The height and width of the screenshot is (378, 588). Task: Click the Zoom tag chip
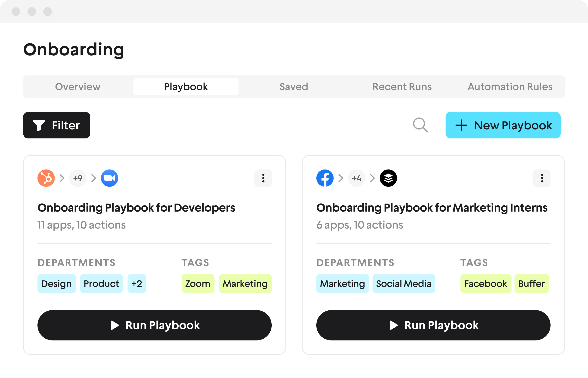(198, 283)
